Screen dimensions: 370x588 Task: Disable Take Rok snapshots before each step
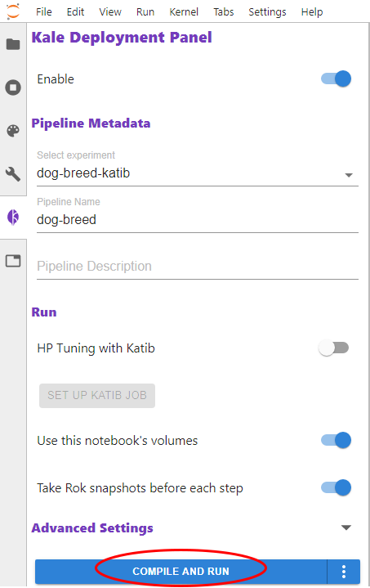336,487
